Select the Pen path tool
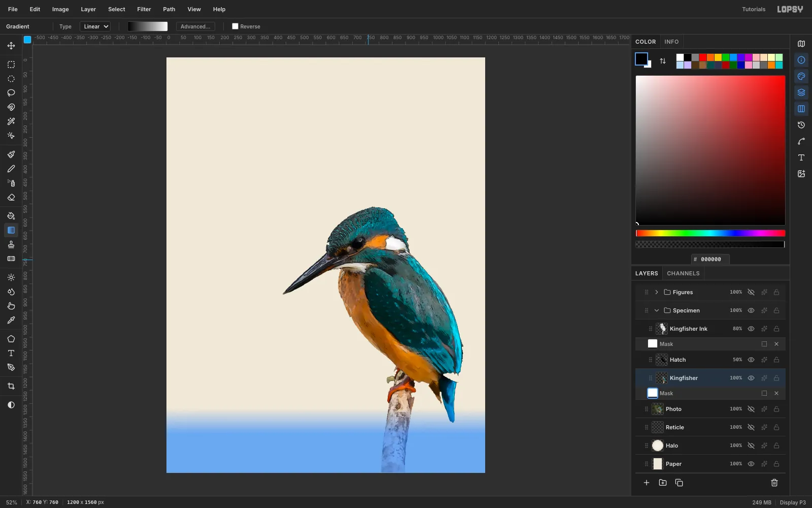This screenshot has width=812, height=508. 11,367
